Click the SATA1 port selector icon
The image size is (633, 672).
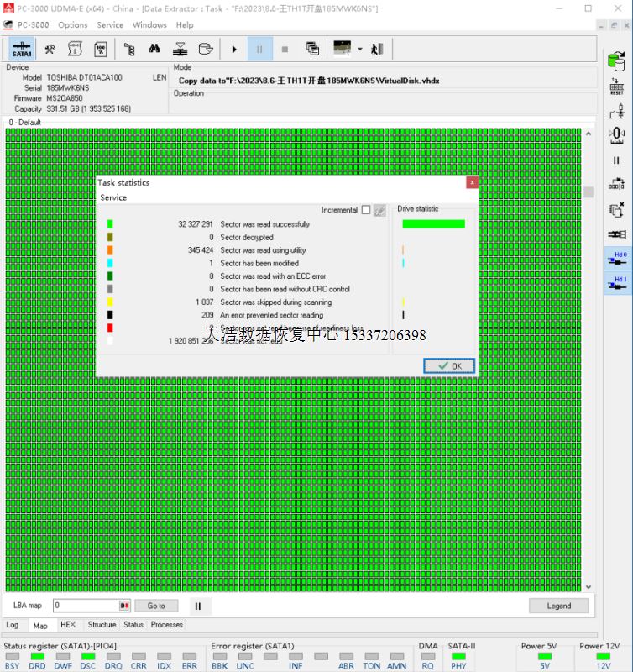click(22, 49)
